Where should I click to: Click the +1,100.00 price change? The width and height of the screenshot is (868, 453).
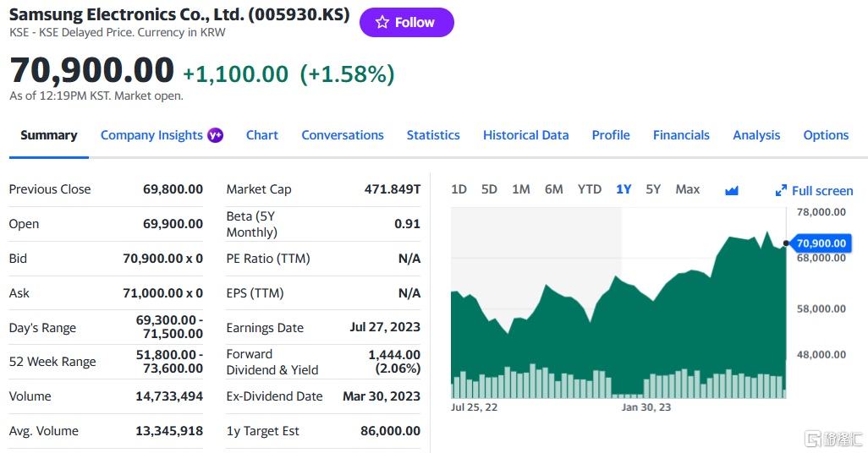(x=235, y=74)
